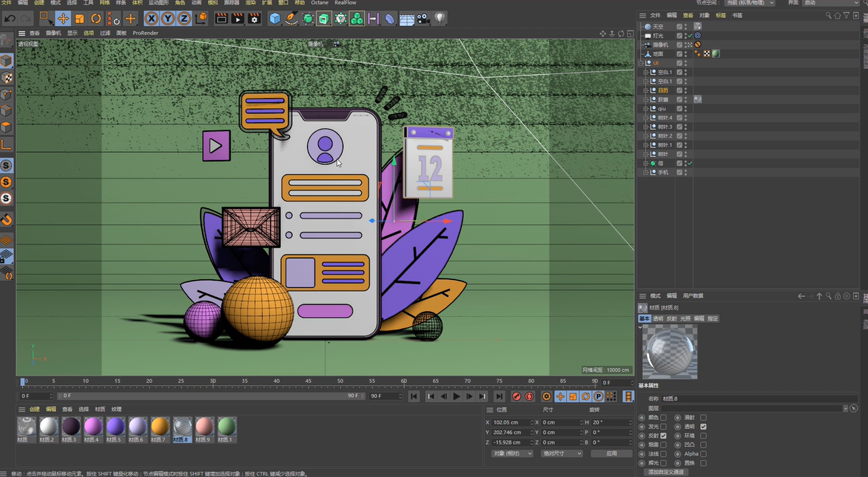Screen dimensions: 868x477
Task: Open the 书签 menu in object manager
Action: (737, 16)
